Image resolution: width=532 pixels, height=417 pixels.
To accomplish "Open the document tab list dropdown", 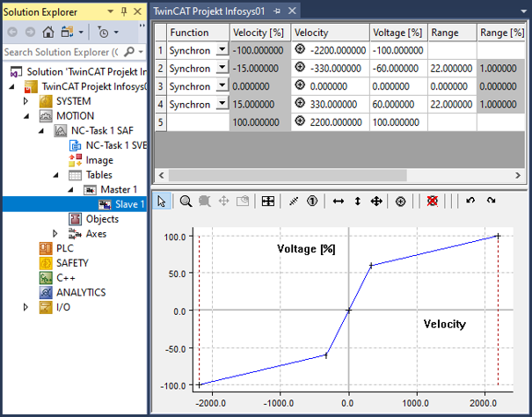I will pos(524,11).
